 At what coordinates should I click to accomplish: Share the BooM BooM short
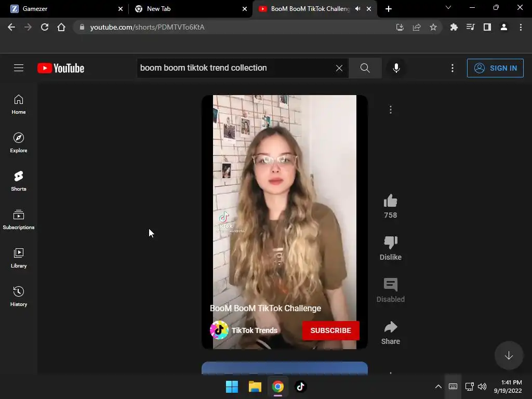click(x=391, y=327)
